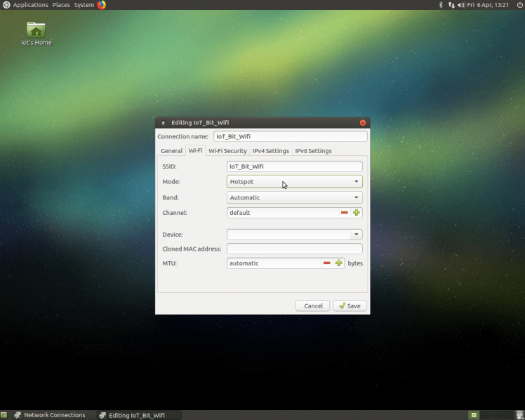The image size is (525, 420).
Task: Open iot's Home folder on desktop
Action: click(36, 30)
